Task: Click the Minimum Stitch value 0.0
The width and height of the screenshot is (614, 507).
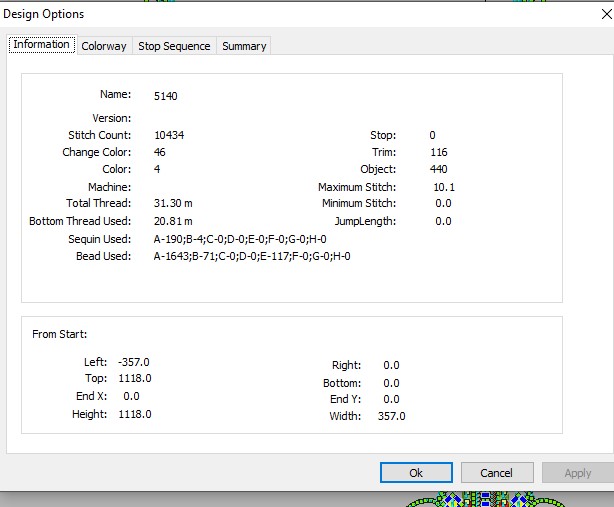Action: (x=443, y=203)
